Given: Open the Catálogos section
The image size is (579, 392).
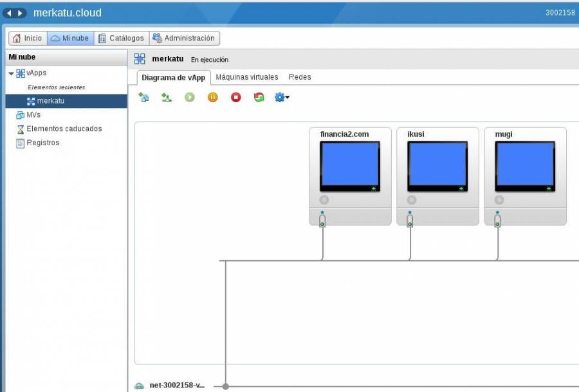Looking at the screenshot, I should pyautogui.click(x=122, y=39).
